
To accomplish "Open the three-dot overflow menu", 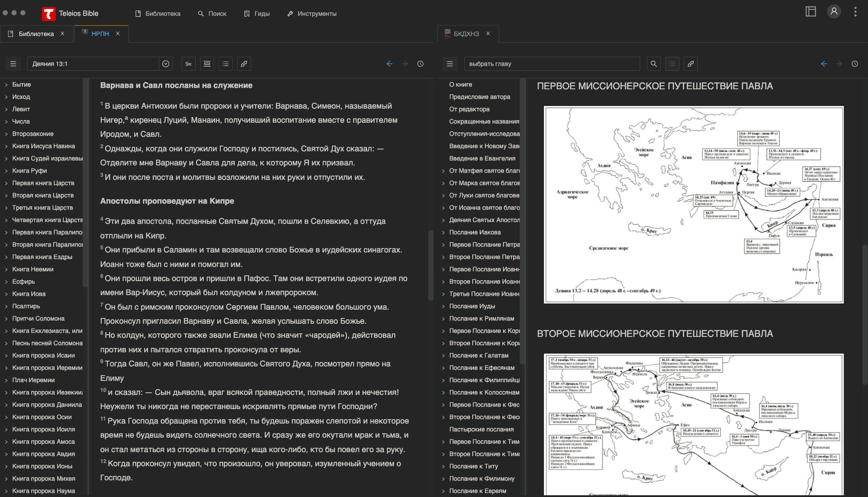I will (x=856, y=12).
